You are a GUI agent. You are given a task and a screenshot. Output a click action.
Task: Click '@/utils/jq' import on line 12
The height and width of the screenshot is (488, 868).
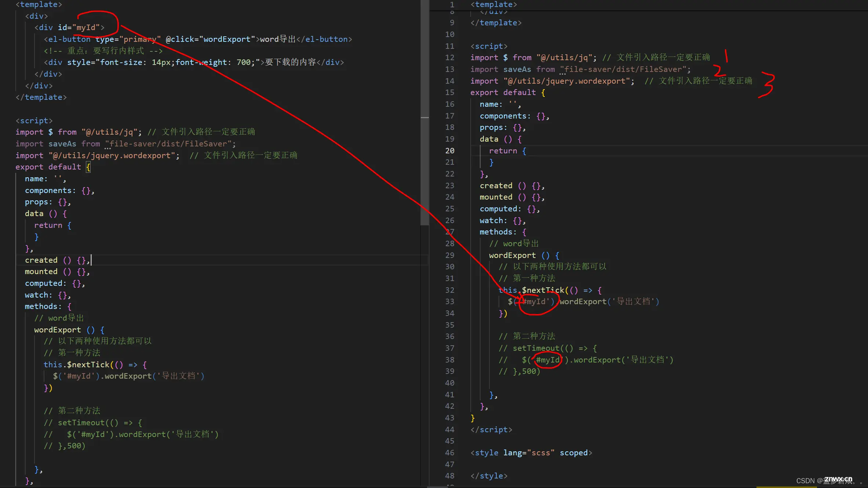coord(565,58)
